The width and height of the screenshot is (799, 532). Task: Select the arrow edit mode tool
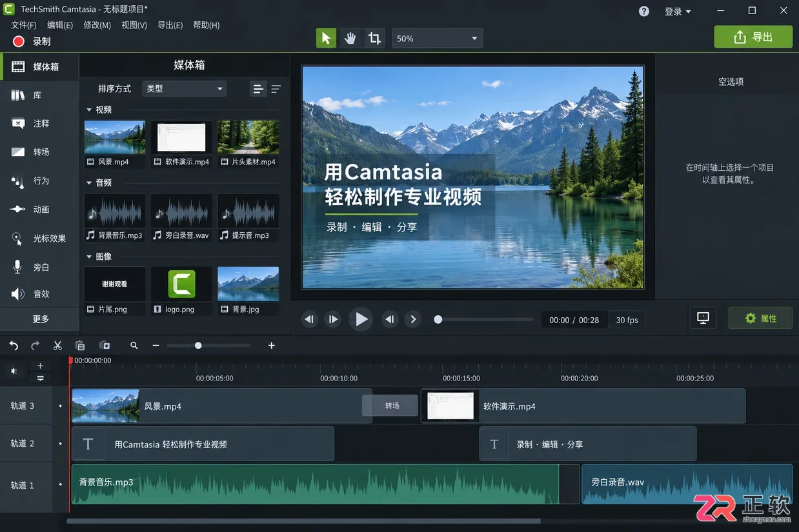pyautogui.click(x=326, y=38)
